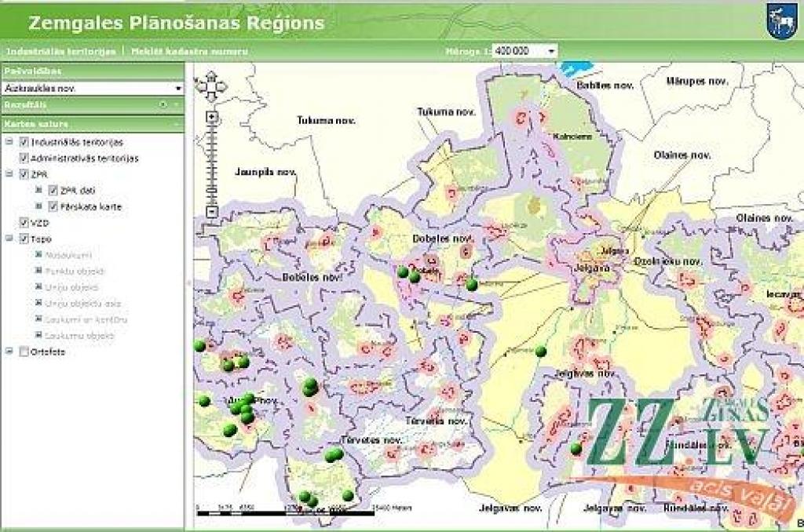804x532 pixels.
Task: Toggle the Administratīvās teritorijas checkbox
Action: point(24,159)
